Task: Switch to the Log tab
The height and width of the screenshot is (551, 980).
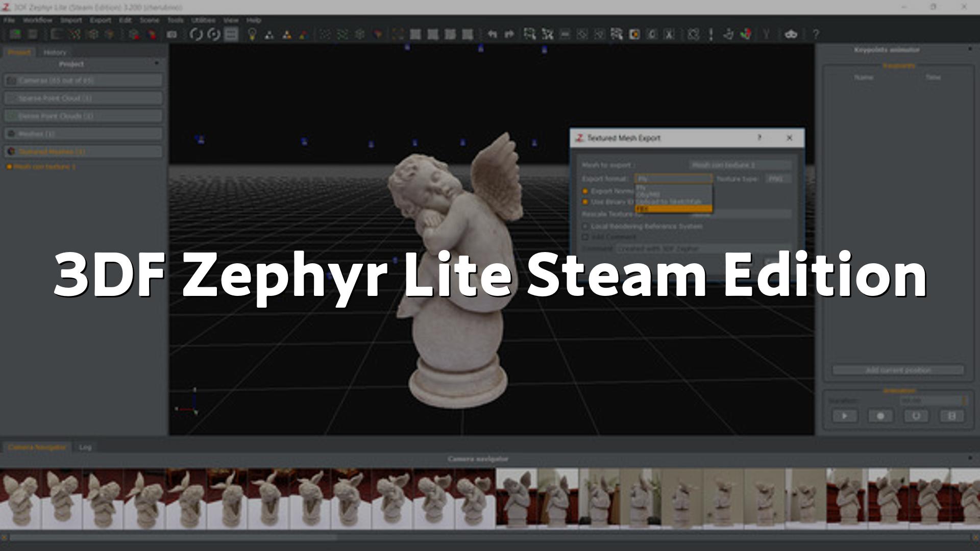Action: coord(85,447)
